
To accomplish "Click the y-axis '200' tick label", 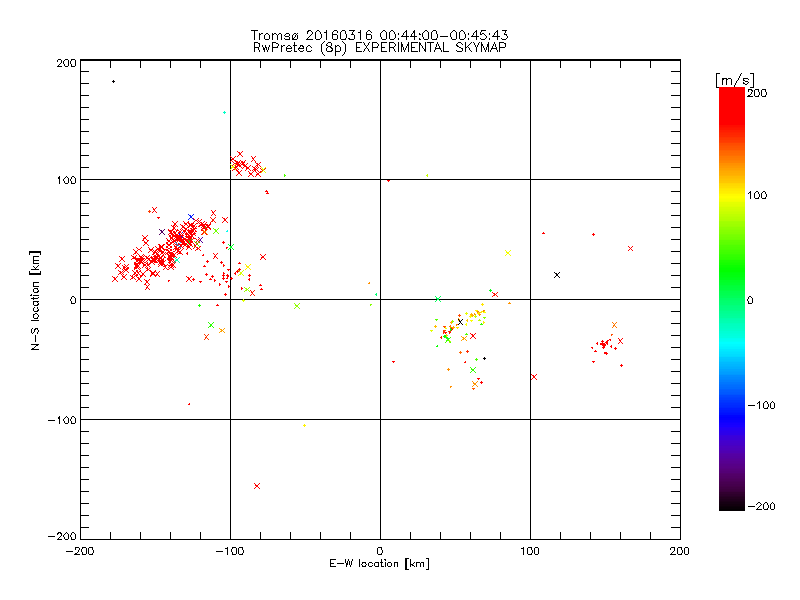I will pos(66,63).
